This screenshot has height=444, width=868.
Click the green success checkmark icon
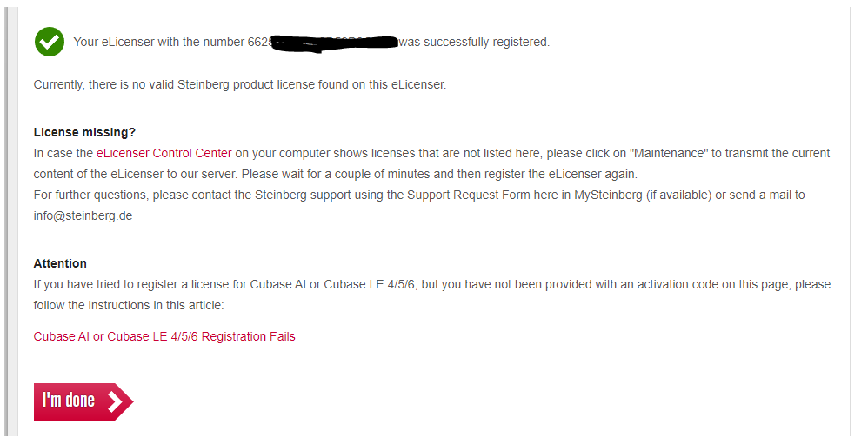point(49,42)
